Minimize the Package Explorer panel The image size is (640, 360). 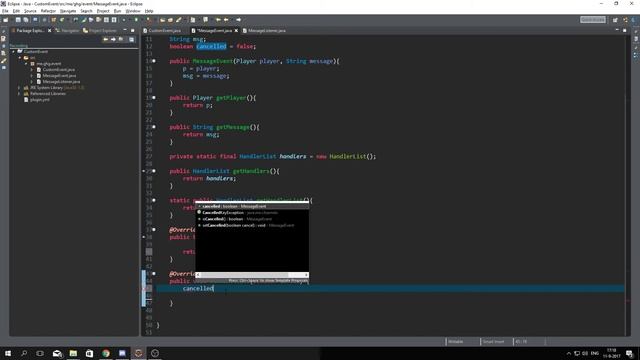125,30
